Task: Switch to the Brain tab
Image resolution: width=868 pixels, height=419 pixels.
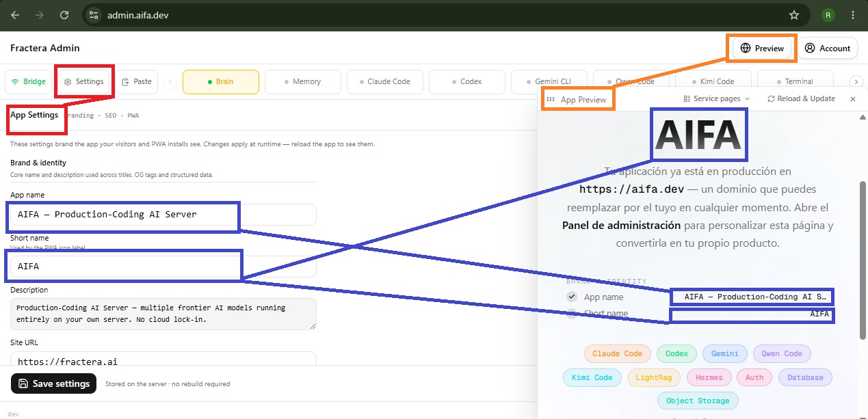Action: click(221, 81)
